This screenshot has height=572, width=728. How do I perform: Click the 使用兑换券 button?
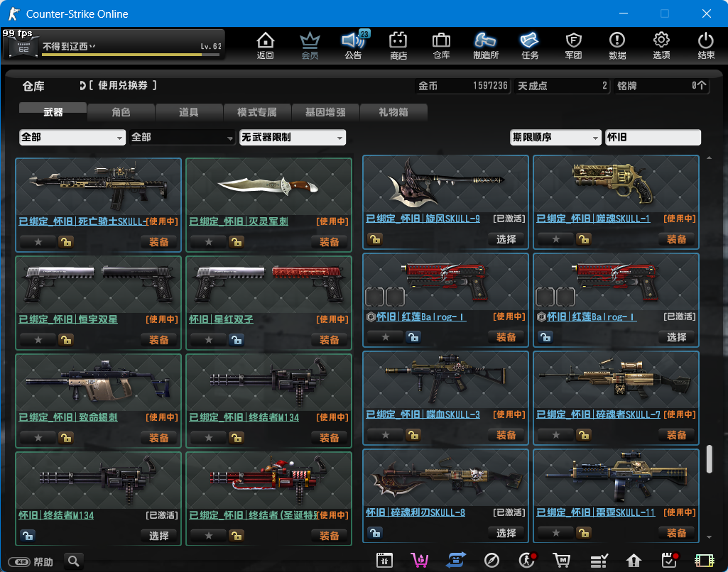click(118, 85)
